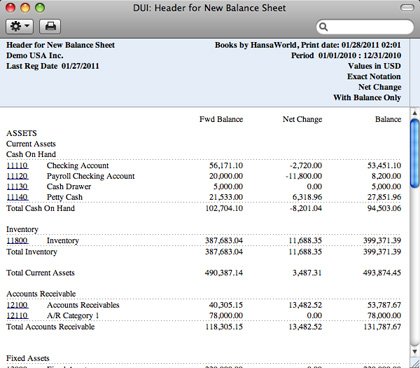The width and height of the screenshot is (420, 368).
Task: Click the Values in USD text
Action: [x=374, y=66]
